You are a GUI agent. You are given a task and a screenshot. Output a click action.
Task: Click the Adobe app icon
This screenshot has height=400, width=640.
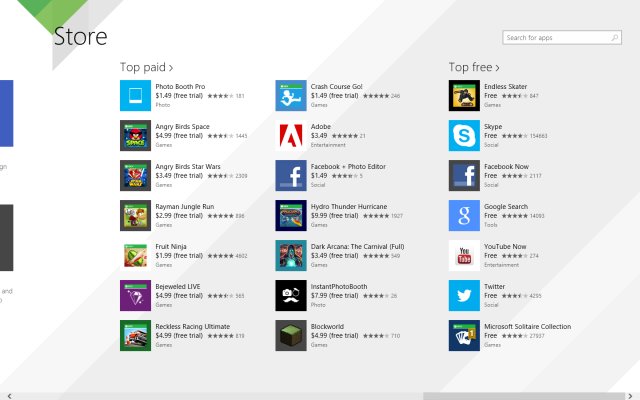[291, 136]
